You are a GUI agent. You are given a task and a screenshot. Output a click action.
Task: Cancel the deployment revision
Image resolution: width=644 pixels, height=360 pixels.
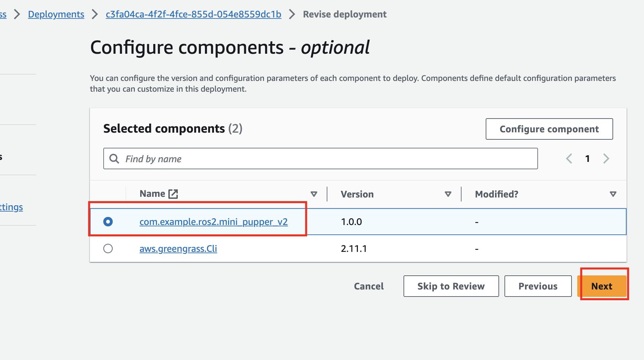(369, 286)
